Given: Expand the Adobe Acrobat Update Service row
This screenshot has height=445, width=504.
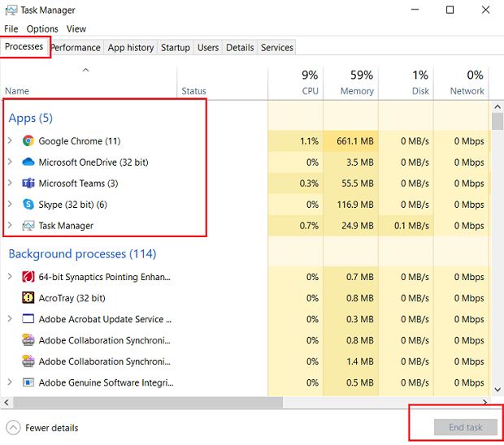Looking at the screenshot, I should tap(10, 319).
